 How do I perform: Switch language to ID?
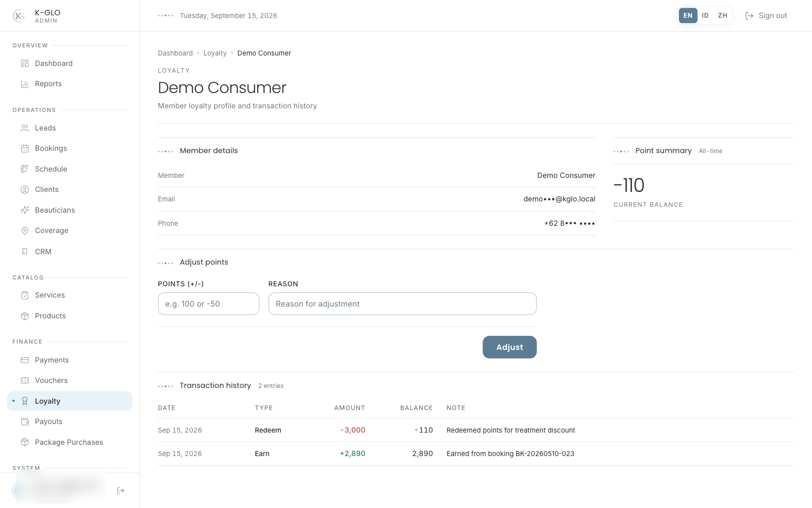pos(705,15)
